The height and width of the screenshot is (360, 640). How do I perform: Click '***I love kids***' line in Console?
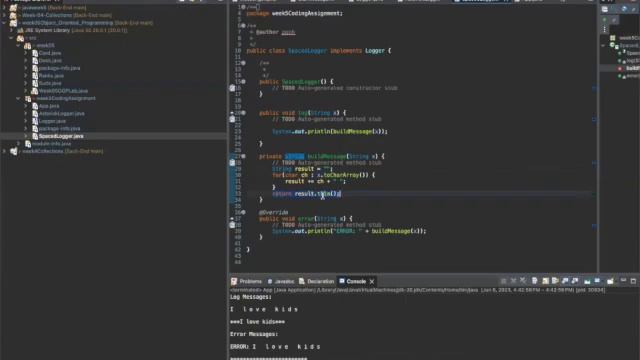[258, 322]
